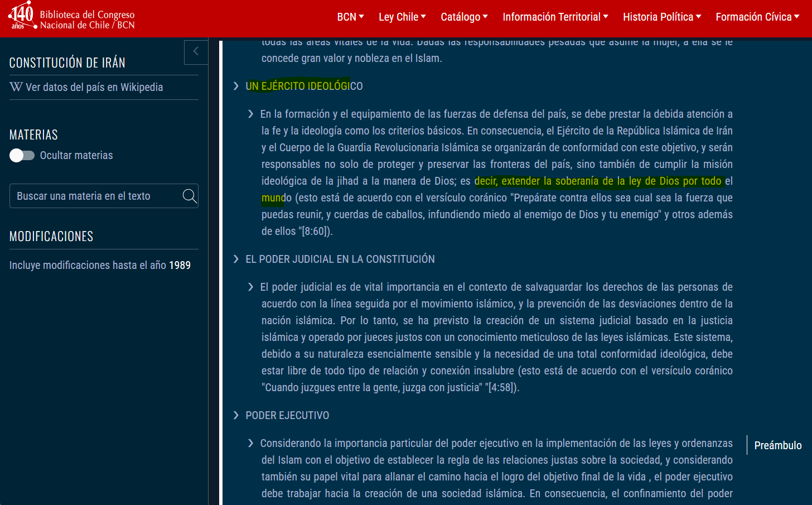The image size is (812, 505).
Task: Click the PODER EJECUTIVO heading
Action: (x=287, y=415)
